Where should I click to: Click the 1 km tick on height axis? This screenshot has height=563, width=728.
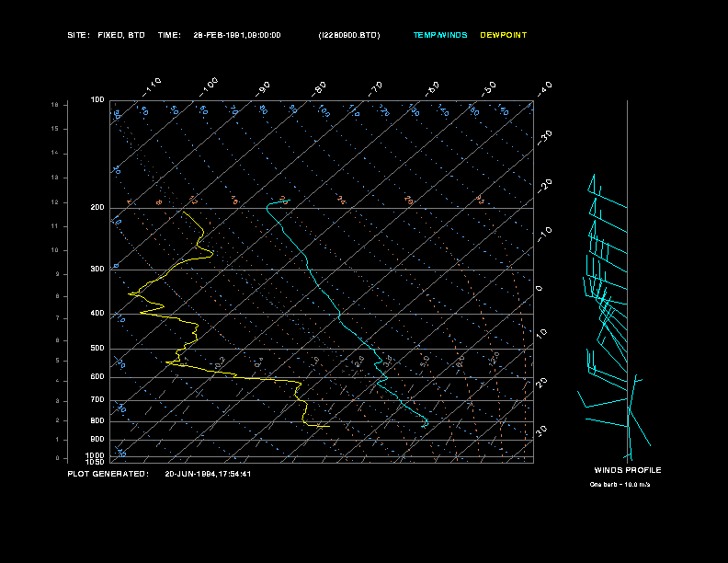click(58, 440)
